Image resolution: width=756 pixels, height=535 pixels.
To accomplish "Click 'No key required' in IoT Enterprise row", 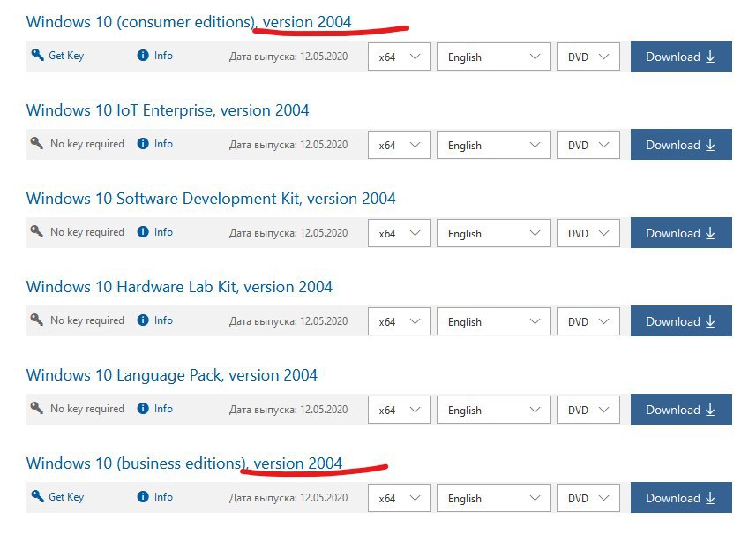I will point(87,144).
